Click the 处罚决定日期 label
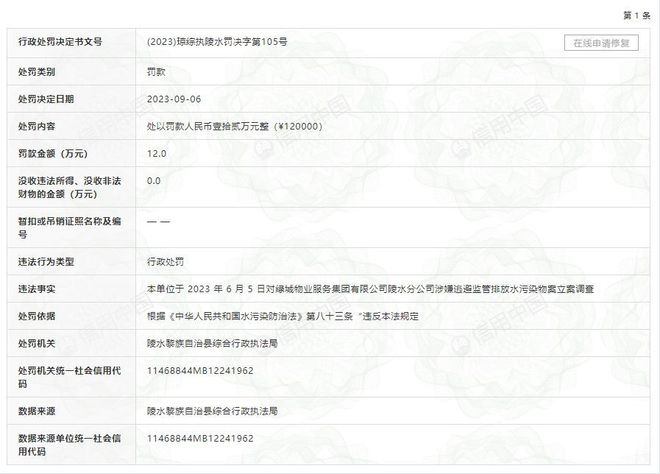 tap(46, 99)
